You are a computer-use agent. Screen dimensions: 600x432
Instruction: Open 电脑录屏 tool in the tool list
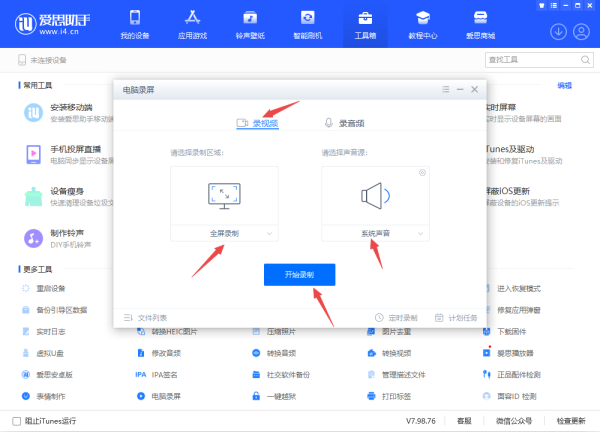(159, 396)
